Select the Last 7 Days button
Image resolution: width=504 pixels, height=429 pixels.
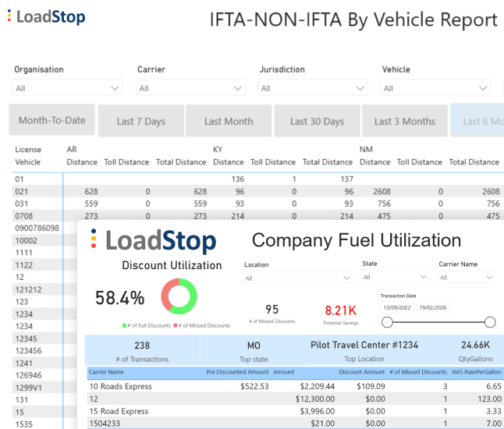click(x=141, y=121)
